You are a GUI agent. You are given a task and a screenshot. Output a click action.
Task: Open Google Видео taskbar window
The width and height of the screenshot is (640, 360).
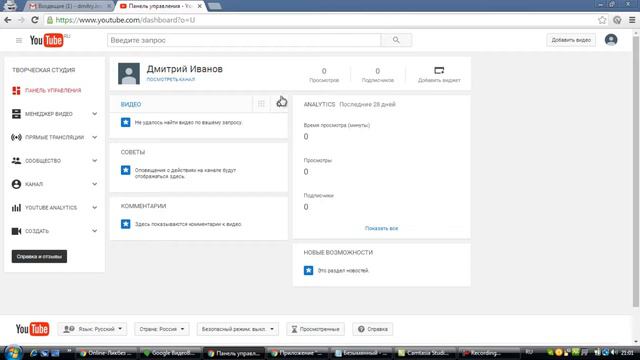[x=171, y=353]
